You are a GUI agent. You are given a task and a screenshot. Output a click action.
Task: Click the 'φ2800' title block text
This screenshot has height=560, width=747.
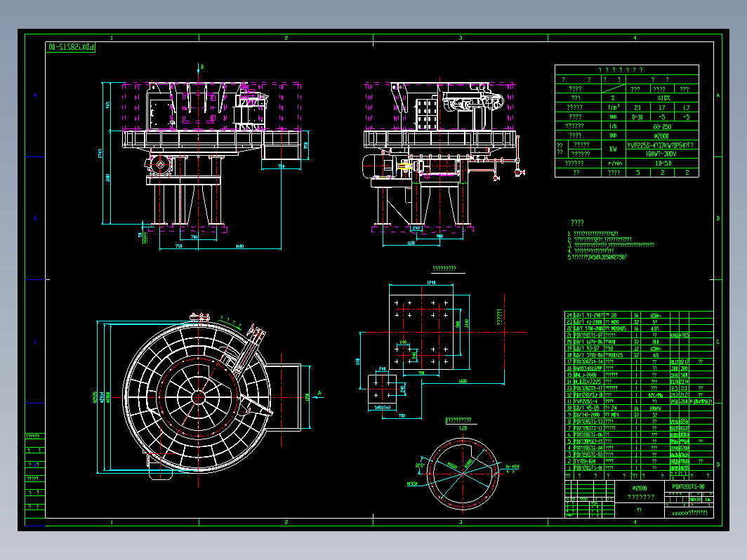(640, 488)
